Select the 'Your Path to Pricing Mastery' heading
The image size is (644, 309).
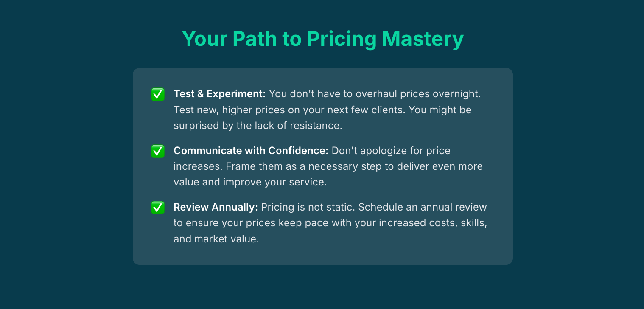click(323, 39)
